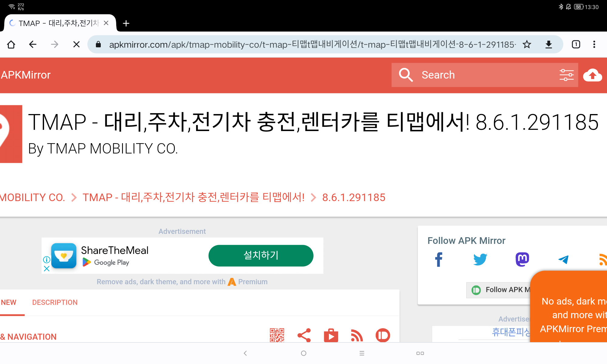Go back with the back arrow
Viewport: 607px width, 364px height.
point(33,45)
